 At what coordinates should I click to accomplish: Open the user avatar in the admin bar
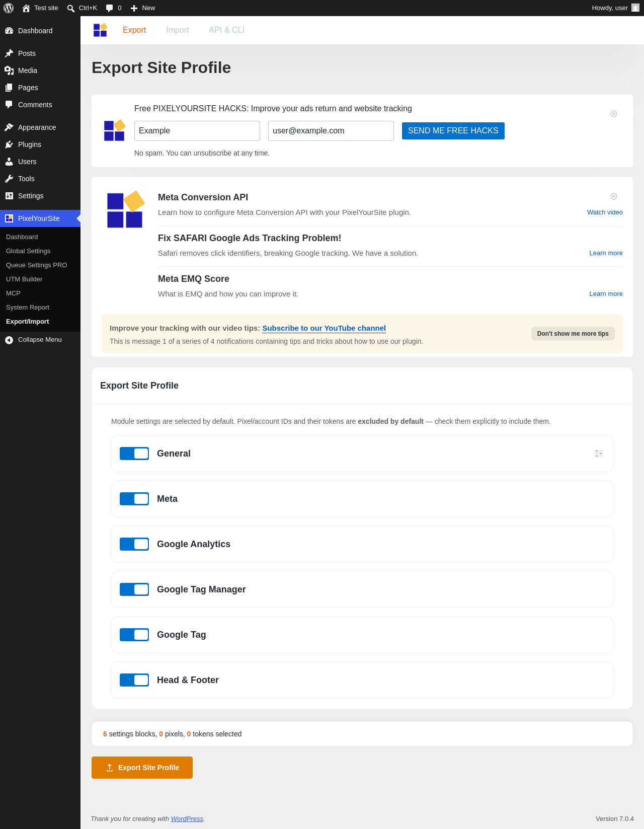(x=635, y=8)
